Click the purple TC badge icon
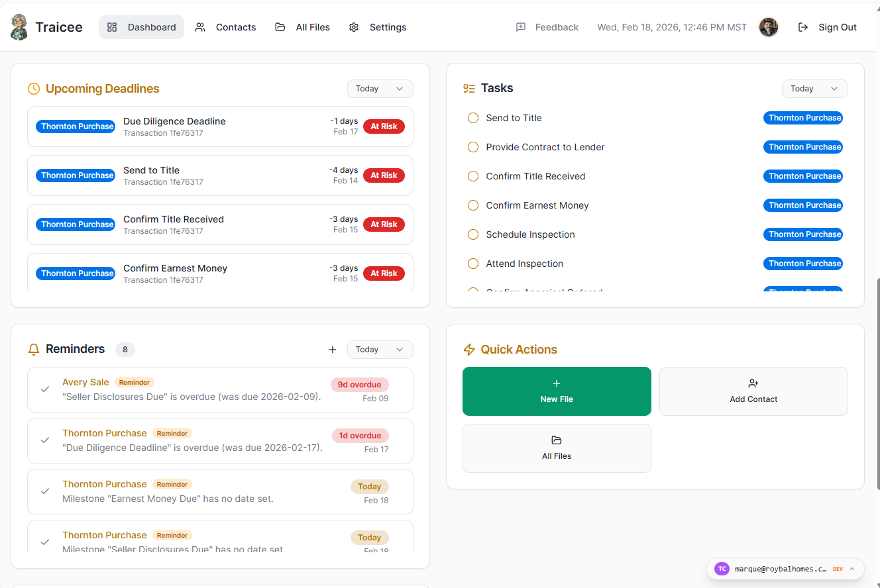Viewport: 880px width, 588px height. click(x=722, y=569)
